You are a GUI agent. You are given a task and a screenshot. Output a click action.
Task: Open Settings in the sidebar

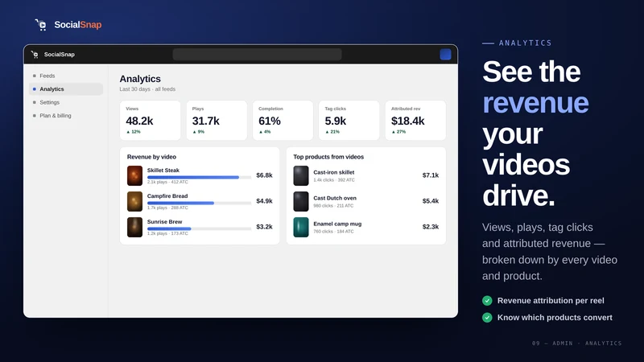coord(66,102)
